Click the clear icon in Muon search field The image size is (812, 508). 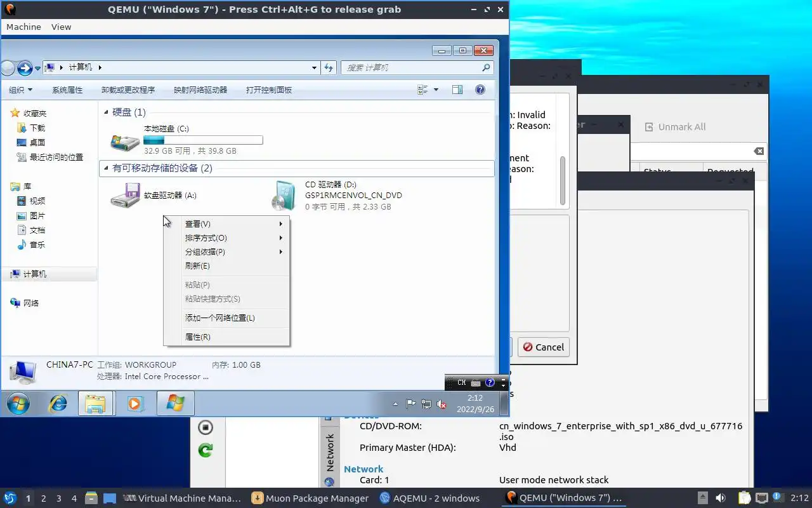click(759, 151)
